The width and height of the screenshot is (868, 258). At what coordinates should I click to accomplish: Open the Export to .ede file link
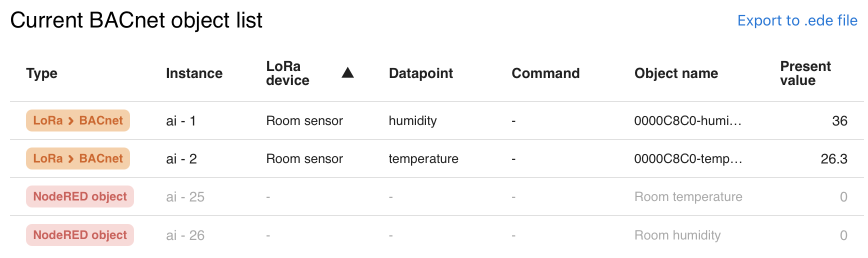(797, 20)
